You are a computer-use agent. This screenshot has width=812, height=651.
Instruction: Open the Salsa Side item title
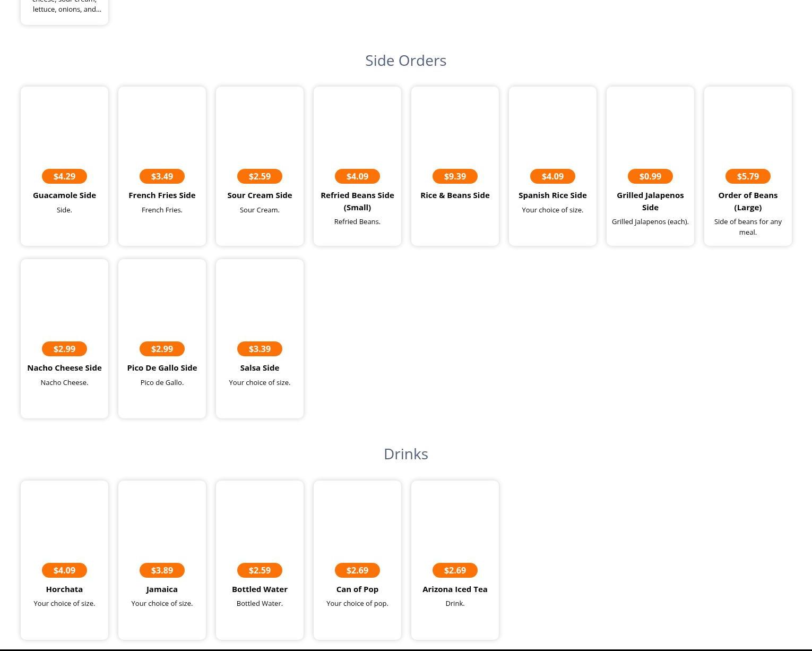(260, 368)
